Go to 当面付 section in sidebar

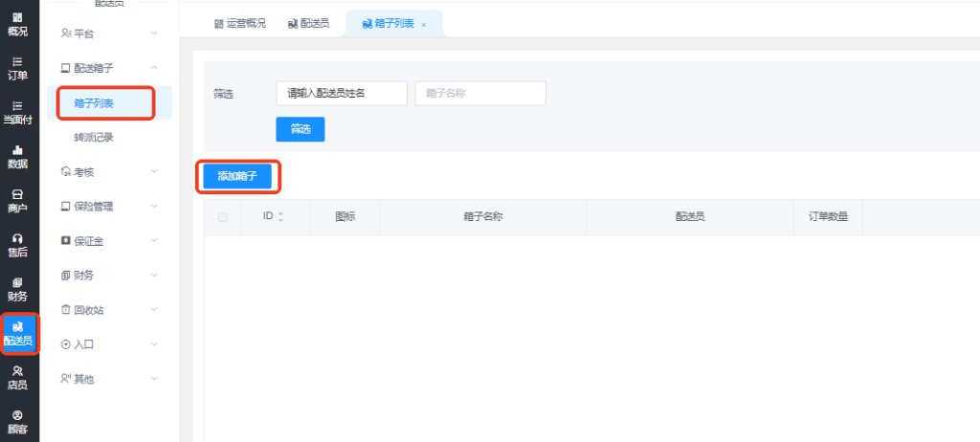[17, 113]
